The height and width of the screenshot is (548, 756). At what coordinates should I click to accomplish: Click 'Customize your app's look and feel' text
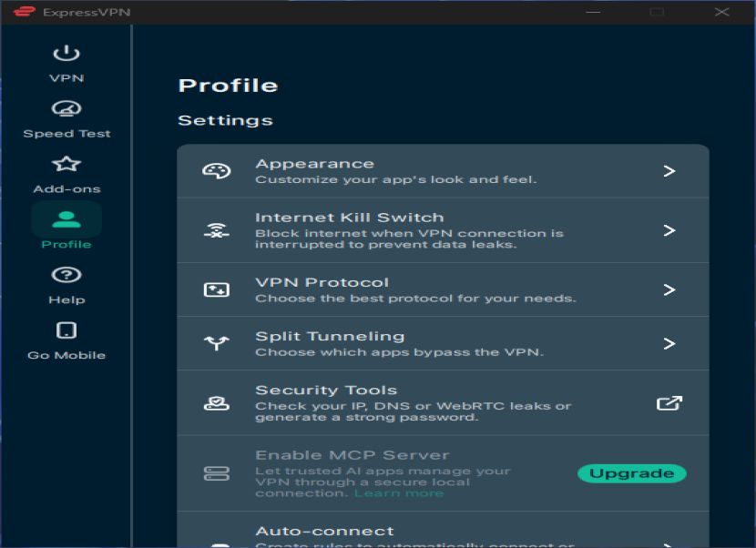point(396,179)
